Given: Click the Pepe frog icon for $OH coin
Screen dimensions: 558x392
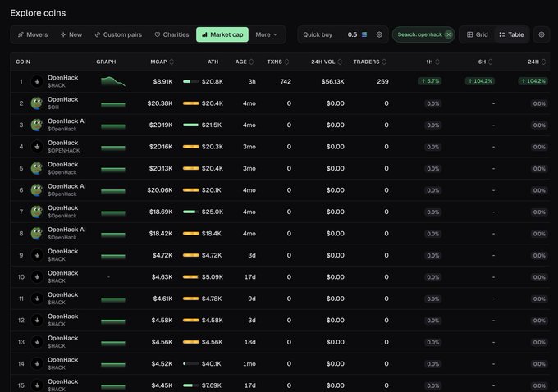Looking at the screenshot, I should (37, 103).
